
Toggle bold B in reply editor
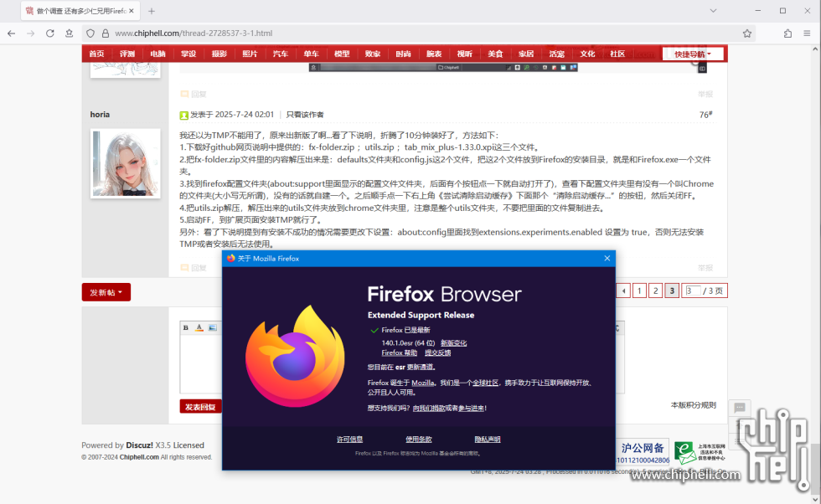(x=185, y=327)
